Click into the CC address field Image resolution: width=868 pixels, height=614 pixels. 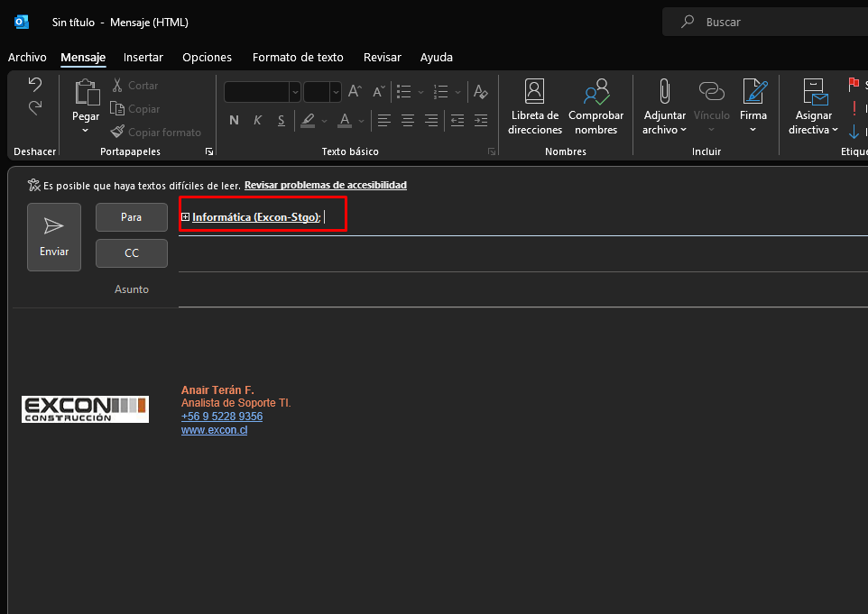[523, 253]
